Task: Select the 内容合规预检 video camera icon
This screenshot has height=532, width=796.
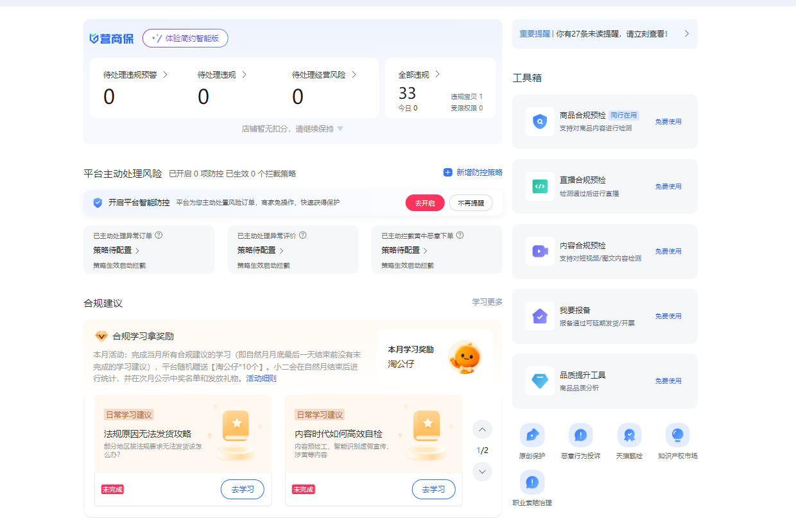Action: click(540, 251)
